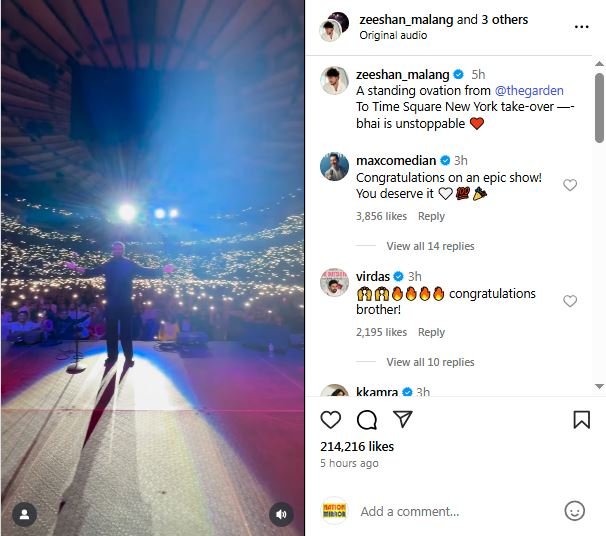The width and height of the screenshot is (606, 536).
Task: Toggle video sound with speaker icon
Action: click(x=281, y=514)
